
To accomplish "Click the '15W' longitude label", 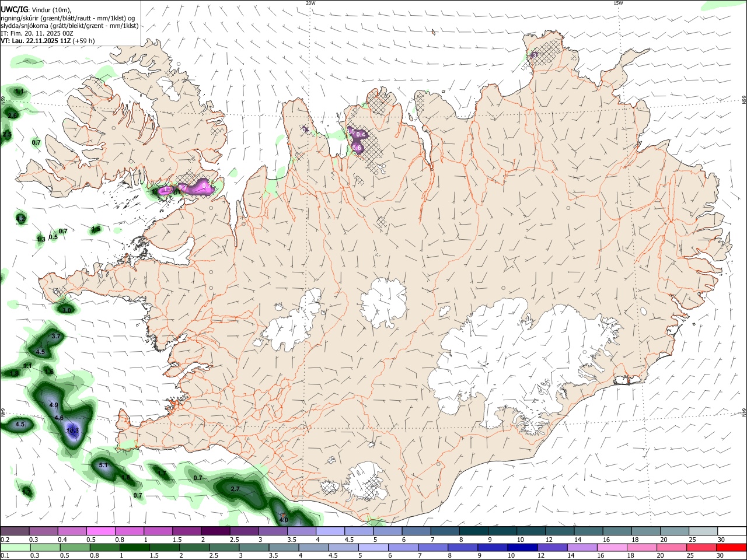I will pos(618,3).
